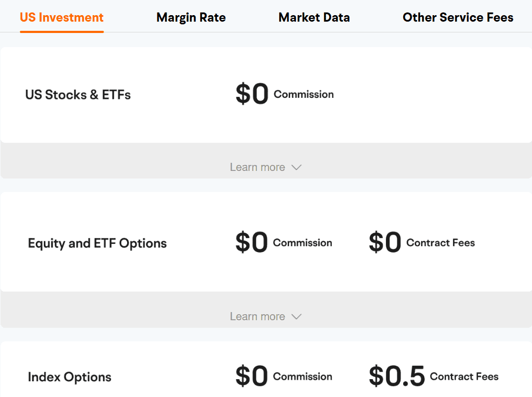Click the orange underline below US Investment
Screen dimensions: 532x397
[x=61, y=32]
